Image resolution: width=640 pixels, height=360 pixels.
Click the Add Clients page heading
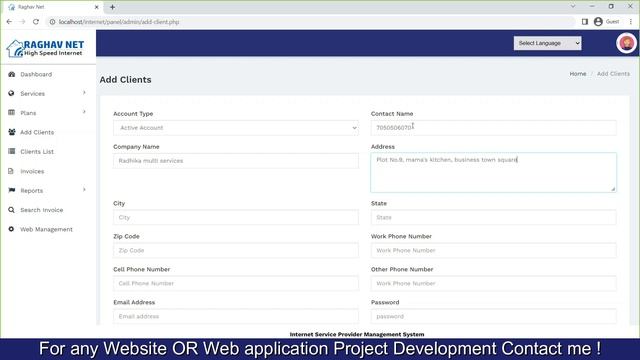click(125, 80)
